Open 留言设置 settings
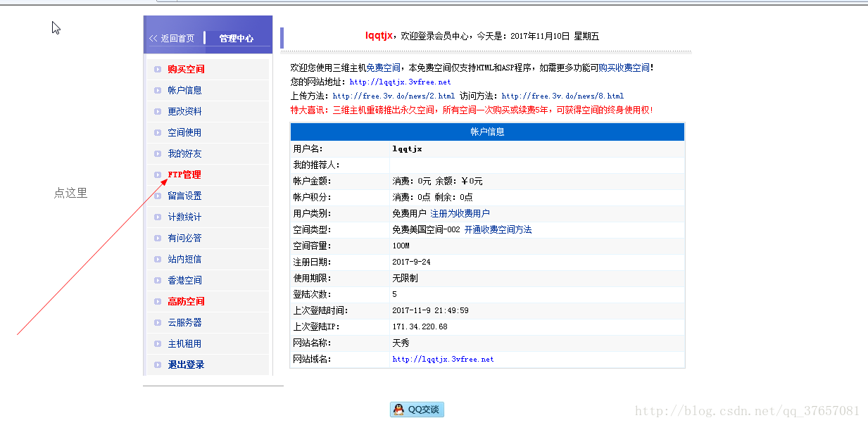The width and height of the screenshot is (868, 425). (x=184, y=196)
